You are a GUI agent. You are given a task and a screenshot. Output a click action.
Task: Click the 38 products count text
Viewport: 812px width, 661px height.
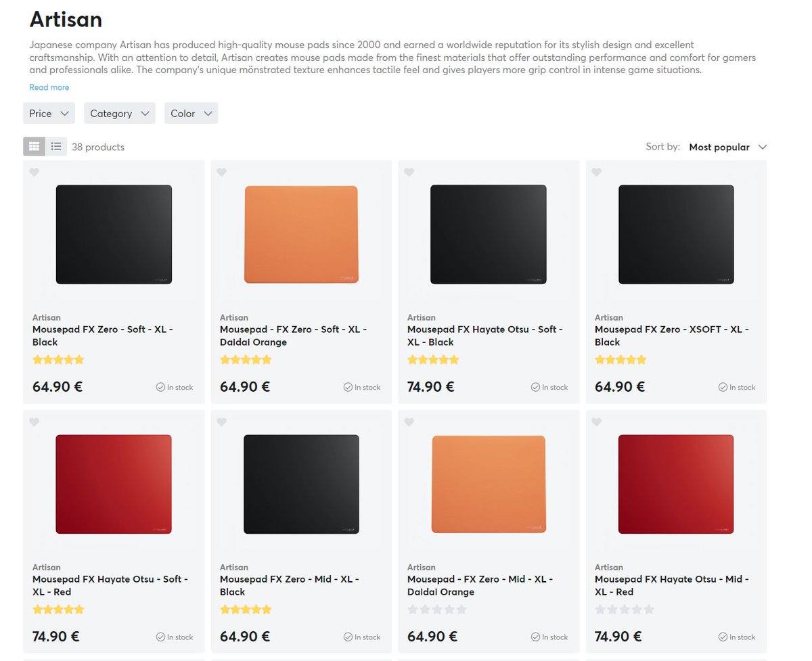(x=98, y=147)
